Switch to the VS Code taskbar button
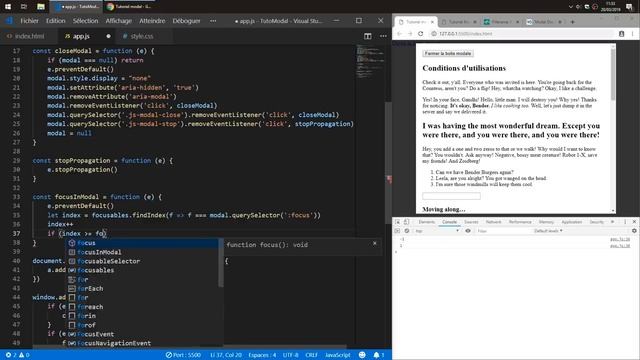 click(77, 7)
